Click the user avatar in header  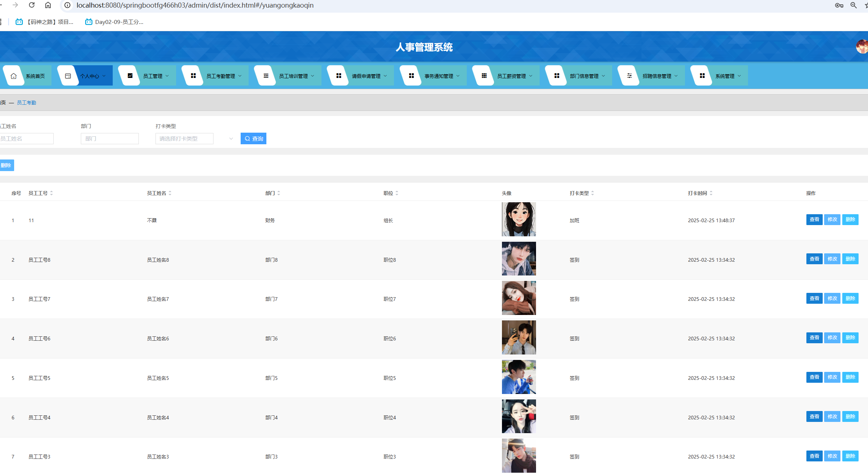pos(862,46)
